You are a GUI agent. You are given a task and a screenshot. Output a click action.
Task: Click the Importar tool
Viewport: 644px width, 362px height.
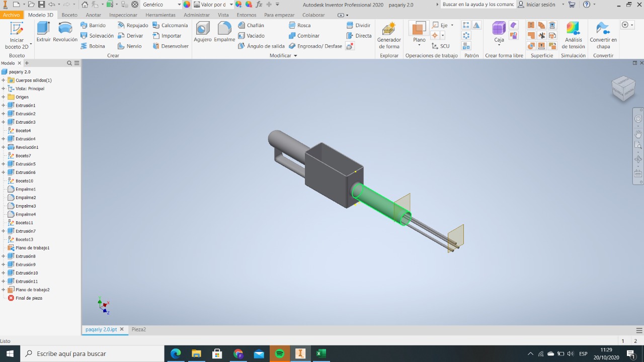tap(167, 36)
